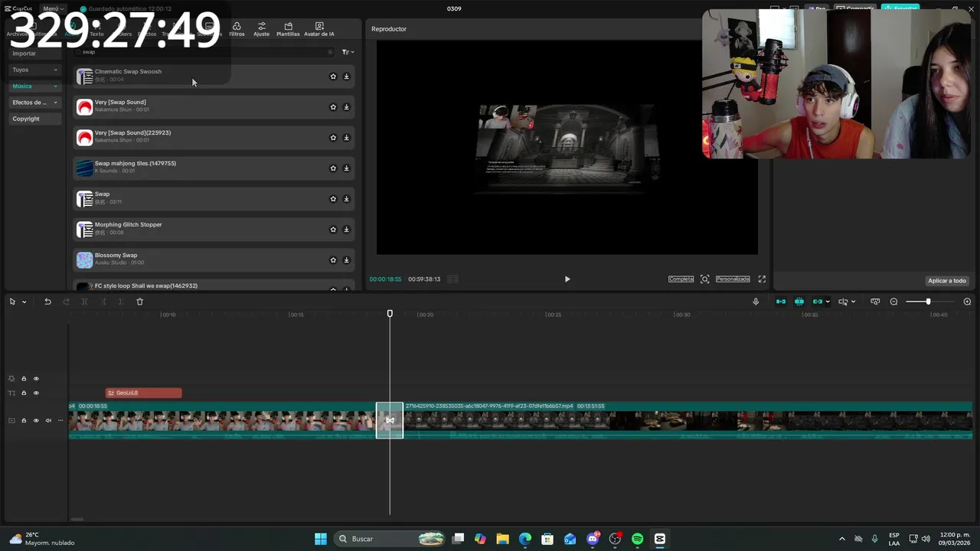The width and height of the screenshot is (980, 551).
Task: Open Spotify from the taskbar
Action: coord(638,539)
